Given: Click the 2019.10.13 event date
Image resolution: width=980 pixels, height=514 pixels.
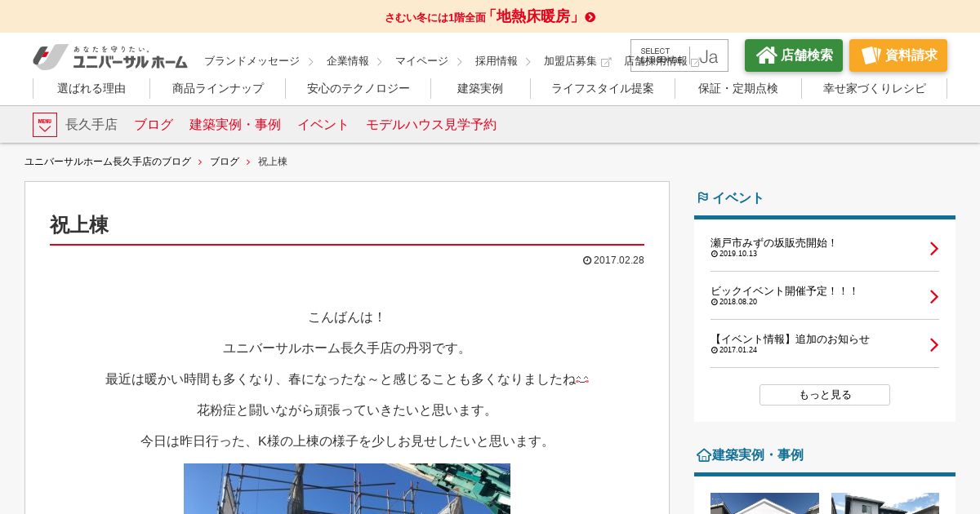Looking at the screenshot, I should point(734,254).
